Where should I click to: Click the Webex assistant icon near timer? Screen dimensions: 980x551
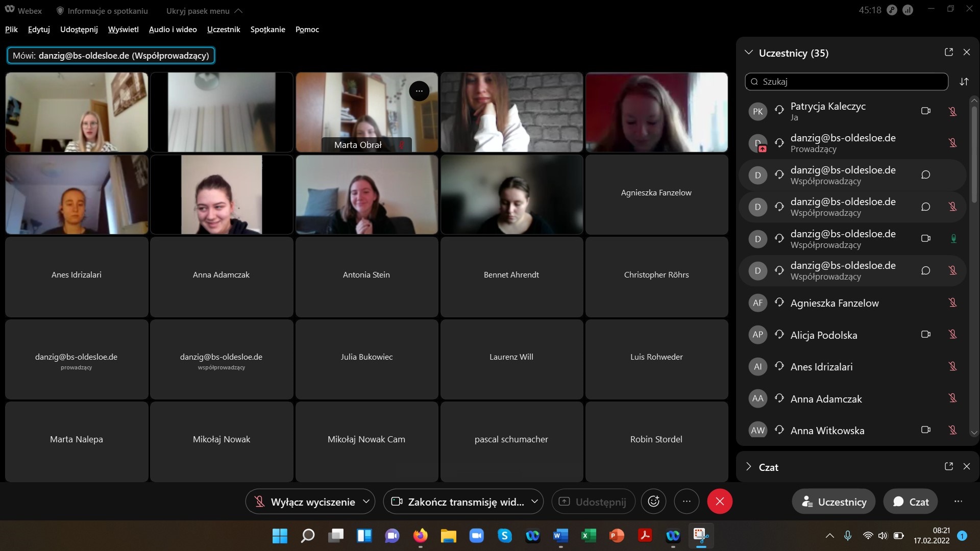tap(892, 10)
